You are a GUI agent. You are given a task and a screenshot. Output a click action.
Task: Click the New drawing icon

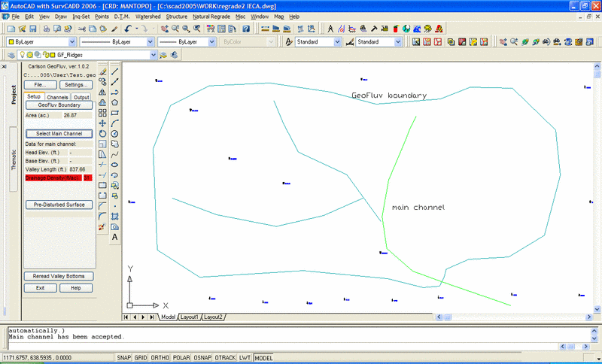click(x=11, y=29)
